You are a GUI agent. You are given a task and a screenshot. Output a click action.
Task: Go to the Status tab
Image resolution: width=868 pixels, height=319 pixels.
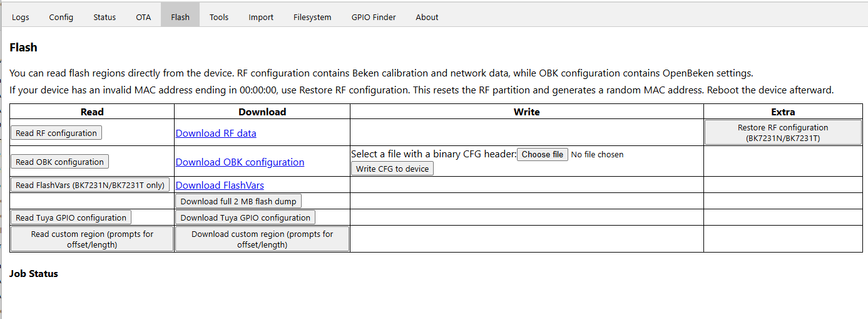click(x=105, y=17)
